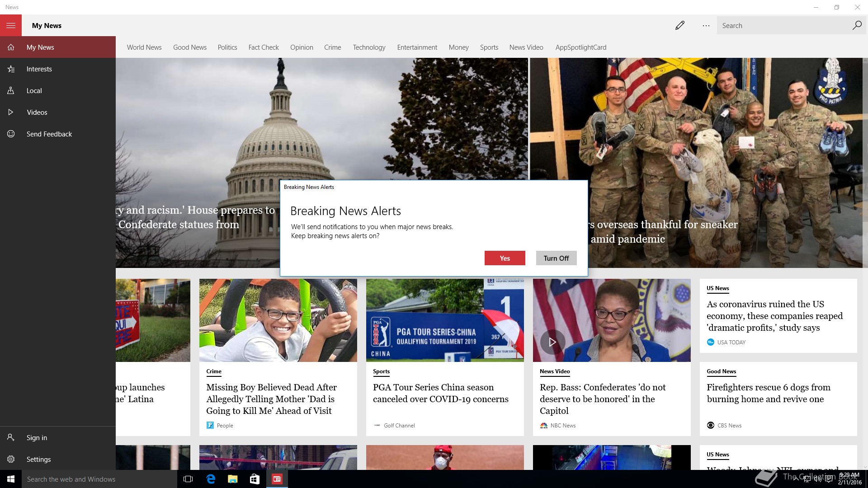Open Interests star icon in sidebar
The width and height of the screenshot is (868, 488).
[11, 69]
